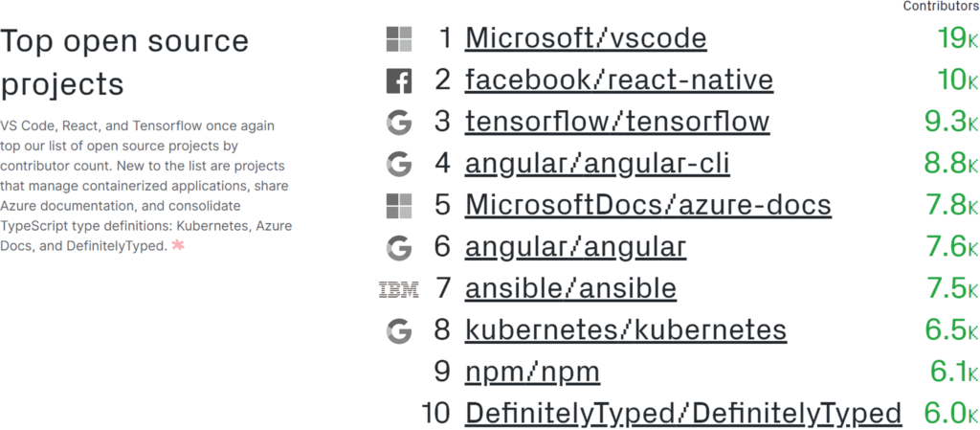Open the Microsoft/vscode repository link

(586, 39)
